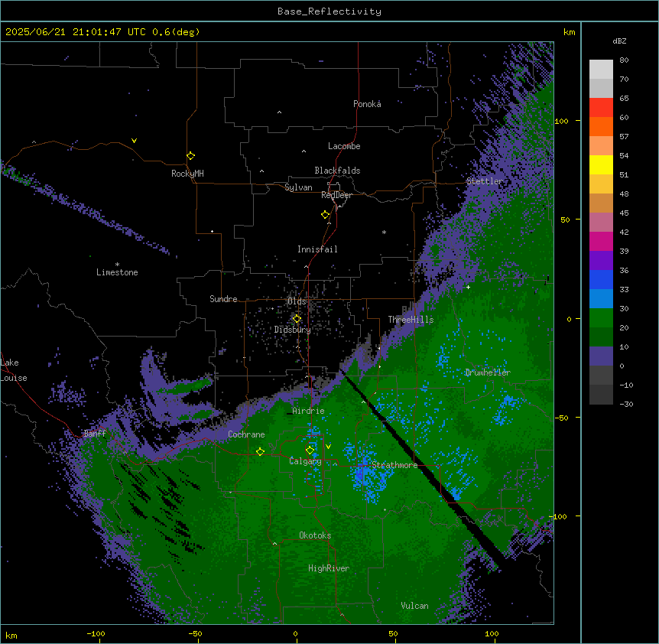This screenshot has height=644, width=659.
Task: Pick the bright green legend swatch below 30
Action: 601,318
